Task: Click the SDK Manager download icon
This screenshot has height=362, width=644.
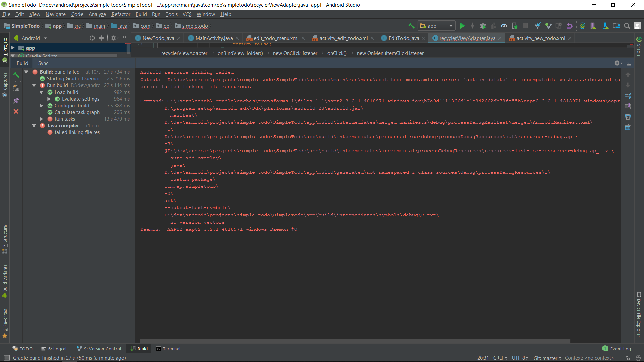Action: [605, 26]
